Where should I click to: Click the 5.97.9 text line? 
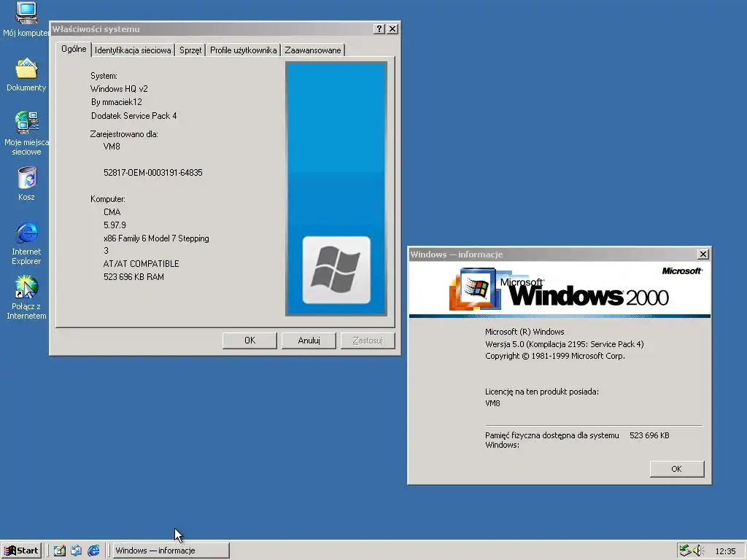(x=115, y=225)
